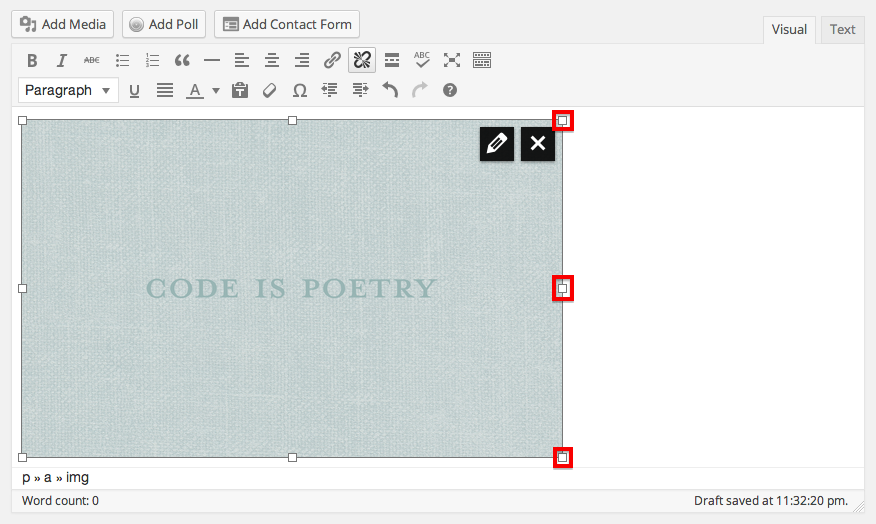Viewport: 876px width, 524px height.
Task: Click the strikethrough formatting icon
Action: (x=91, y=60)
